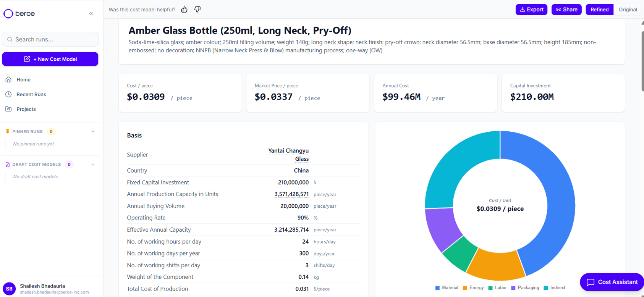Click the working days per year value 300
Viewport: 644px width, 297px height.
pos(304,253)
